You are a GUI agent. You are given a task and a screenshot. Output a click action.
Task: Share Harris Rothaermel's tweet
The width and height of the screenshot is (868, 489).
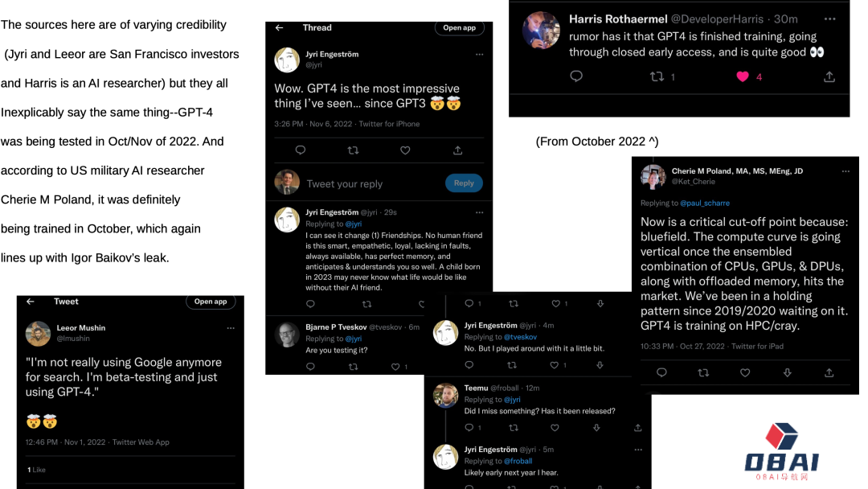[829, 76]
